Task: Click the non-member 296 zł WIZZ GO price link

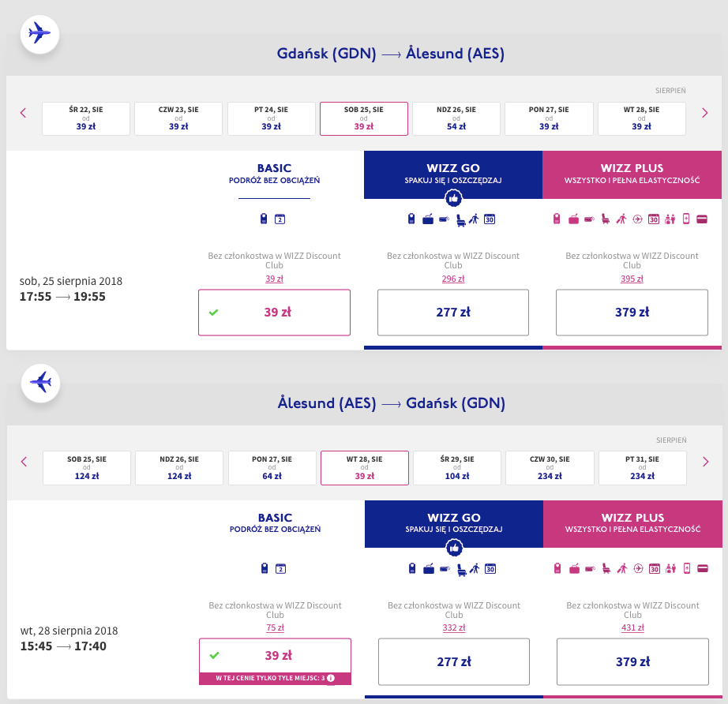Action: click(453, 279)
